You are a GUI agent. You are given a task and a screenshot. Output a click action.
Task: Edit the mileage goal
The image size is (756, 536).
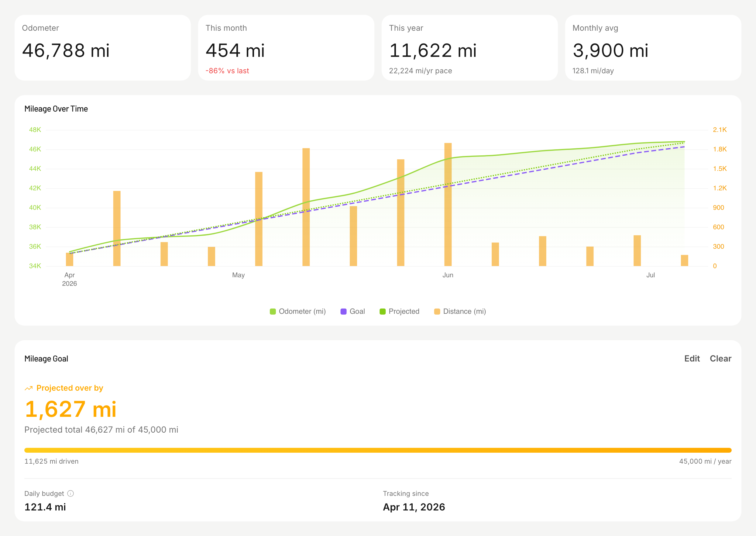tap(692, 359)
